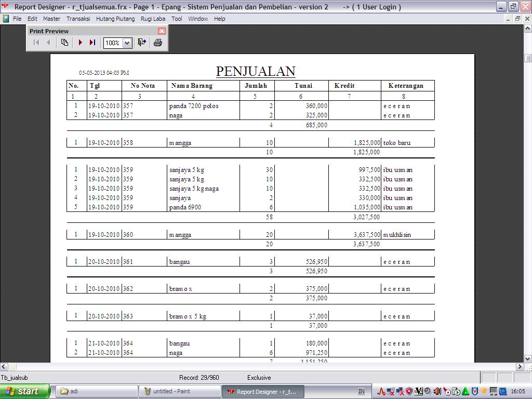This screenshot has width=532, height=399.
Task: Close the Print Preview toolbar
Action: [162, 31]
